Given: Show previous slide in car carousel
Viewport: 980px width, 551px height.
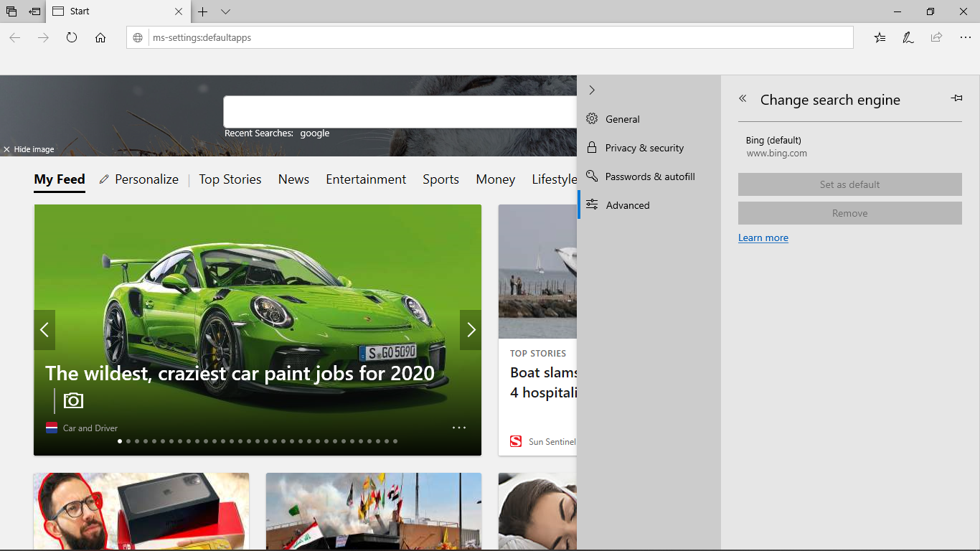Looking at the screenshot, I should point(44,330).
